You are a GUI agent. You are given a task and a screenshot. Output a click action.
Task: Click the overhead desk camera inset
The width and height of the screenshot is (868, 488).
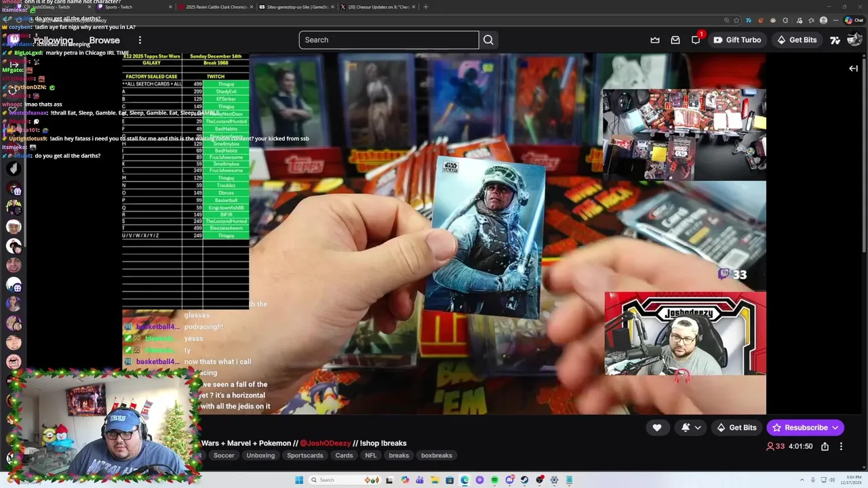click(x=684, y=134)
